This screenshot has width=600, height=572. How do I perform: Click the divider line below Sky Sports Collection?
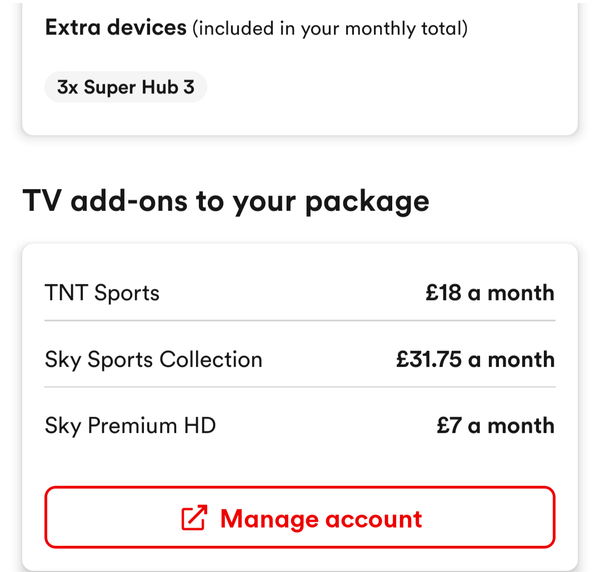click(x=300, y=387)
